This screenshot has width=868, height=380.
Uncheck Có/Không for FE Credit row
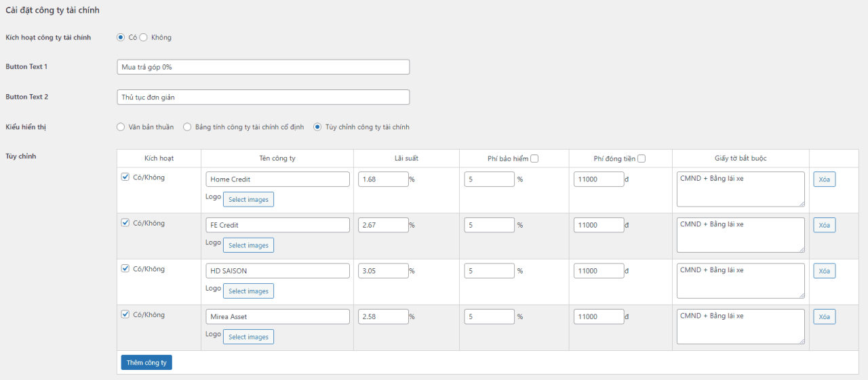[125, 223]
